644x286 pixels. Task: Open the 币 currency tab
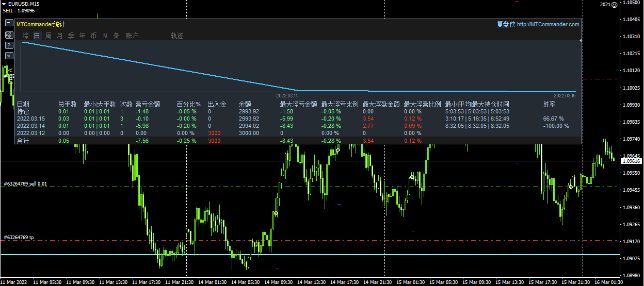tap(93, 36)
